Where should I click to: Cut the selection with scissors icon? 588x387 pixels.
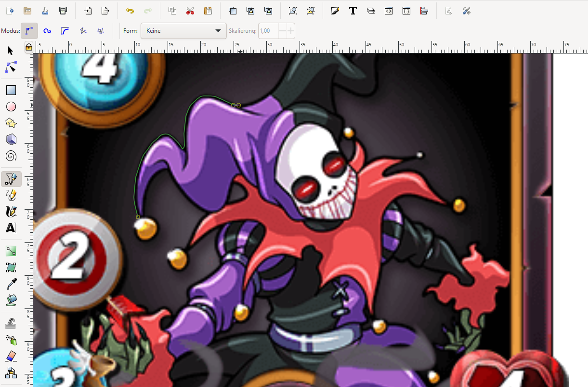(x=190, y=11)
